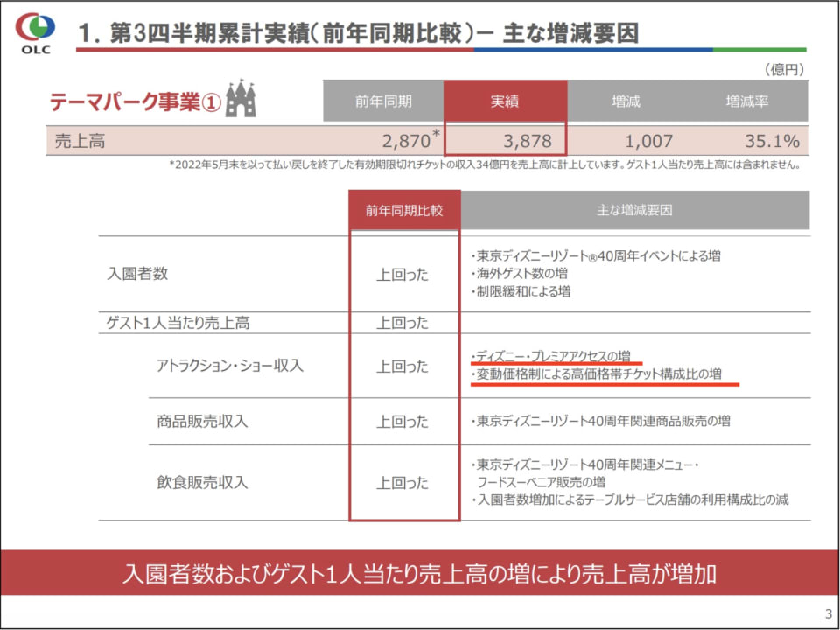Image resolution: width=840 pixels, height=630 pixels.
Task: Click the red banner 入園者数およびゲスト1人当たり売上高の増により売上高が増加
Action: click(x=419, y=573)
